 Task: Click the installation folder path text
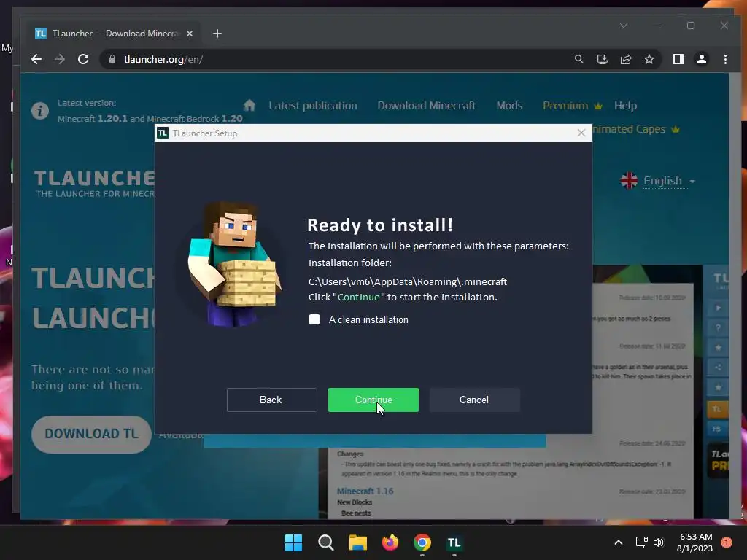(x=408, y=281)
